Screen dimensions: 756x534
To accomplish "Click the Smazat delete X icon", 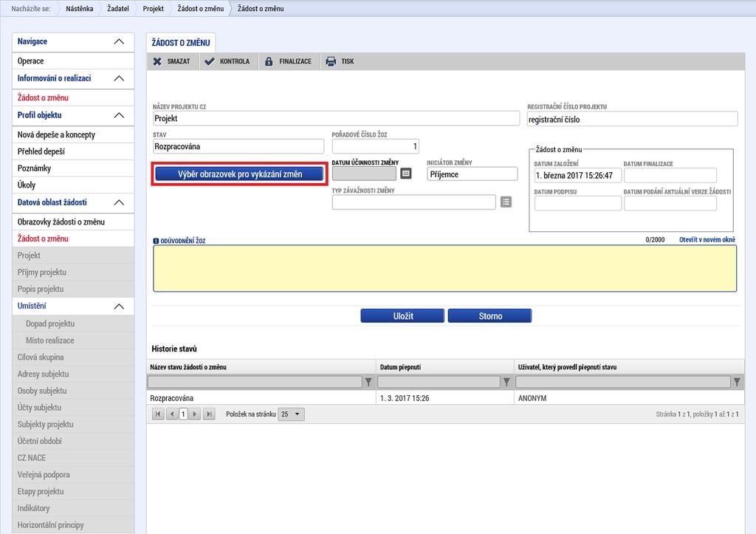I will (157, 61).
